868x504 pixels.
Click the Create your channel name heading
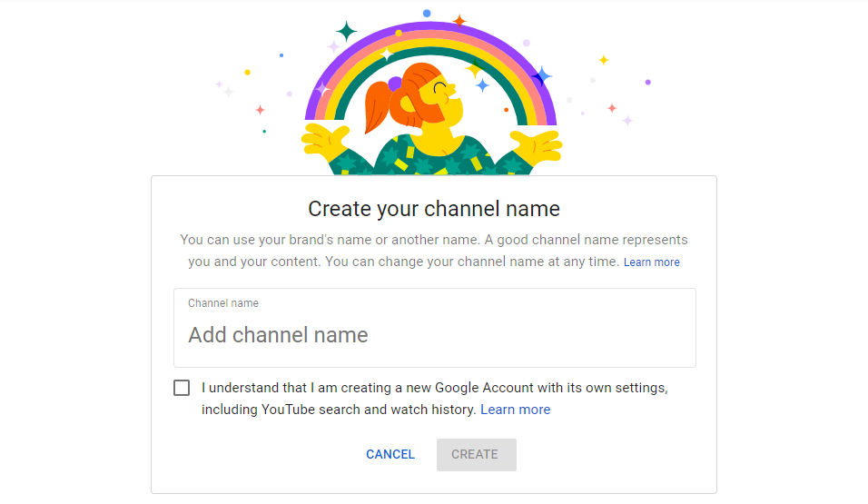tap(434, 209)
